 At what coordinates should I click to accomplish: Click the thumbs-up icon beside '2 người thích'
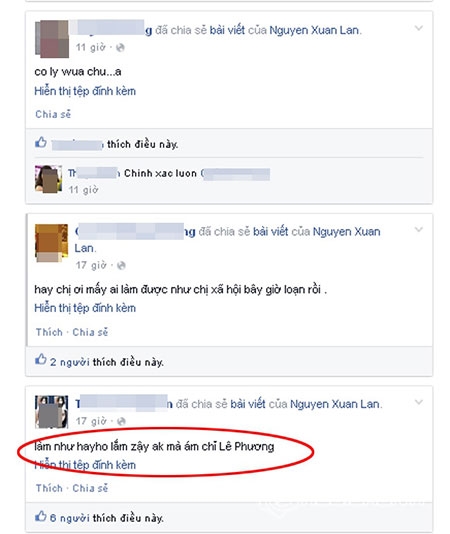(x=41, y=359)
